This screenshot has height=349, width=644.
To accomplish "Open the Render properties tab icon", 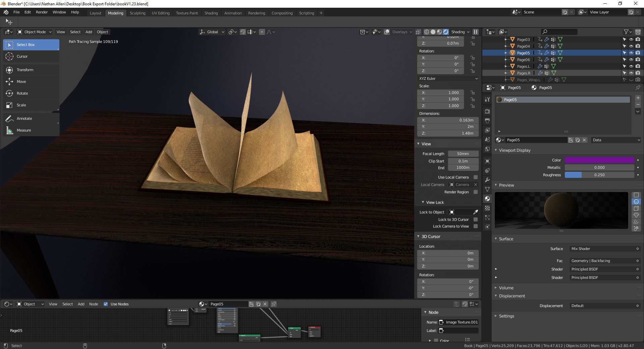I will click(x=487, y=111).
